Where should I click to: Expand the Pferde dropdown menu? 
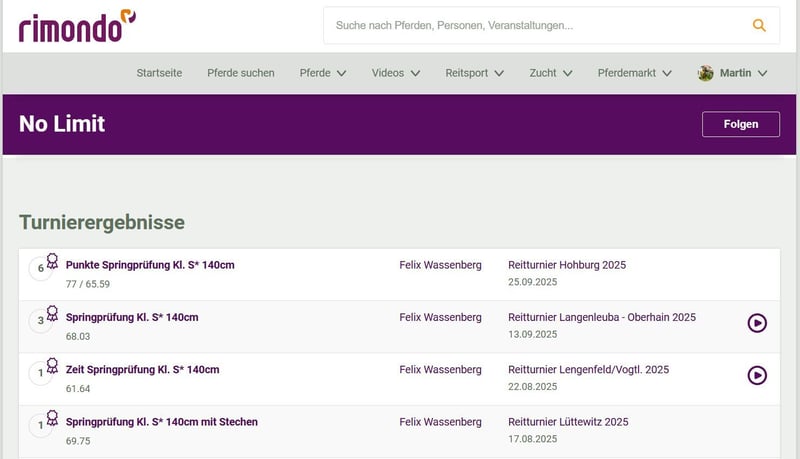pos(322,73)
